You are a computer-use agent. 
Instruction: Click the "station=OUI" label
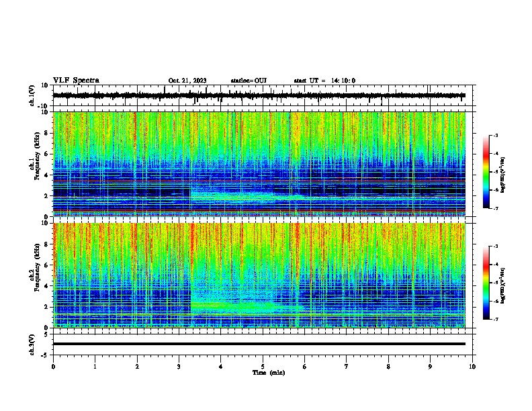(249, 81)
